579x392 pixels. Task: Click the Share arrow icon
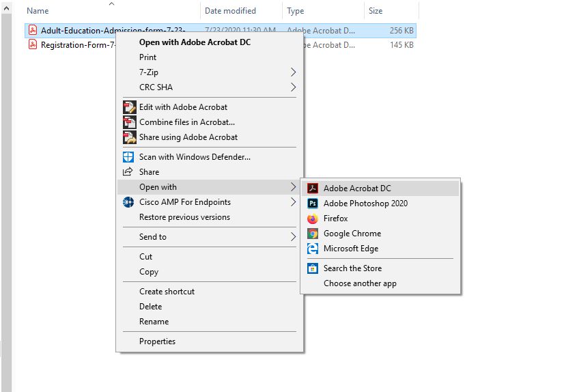(128, 172)
